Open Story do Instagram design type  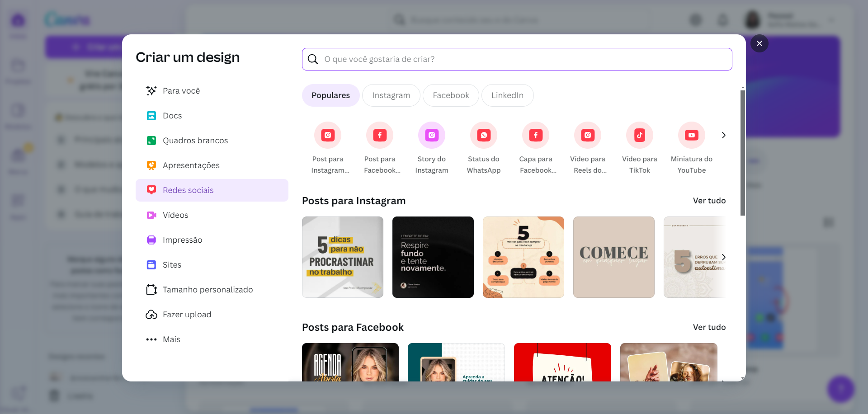pos(431,135)
